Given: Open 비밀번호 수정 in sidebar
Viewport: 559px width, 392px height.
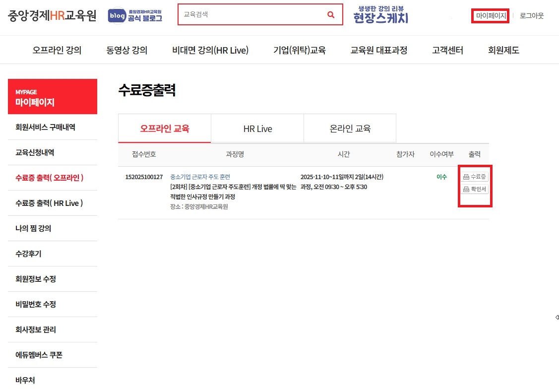Looking at the screenshot, I should pyautogui.click(x=36, y=304).
